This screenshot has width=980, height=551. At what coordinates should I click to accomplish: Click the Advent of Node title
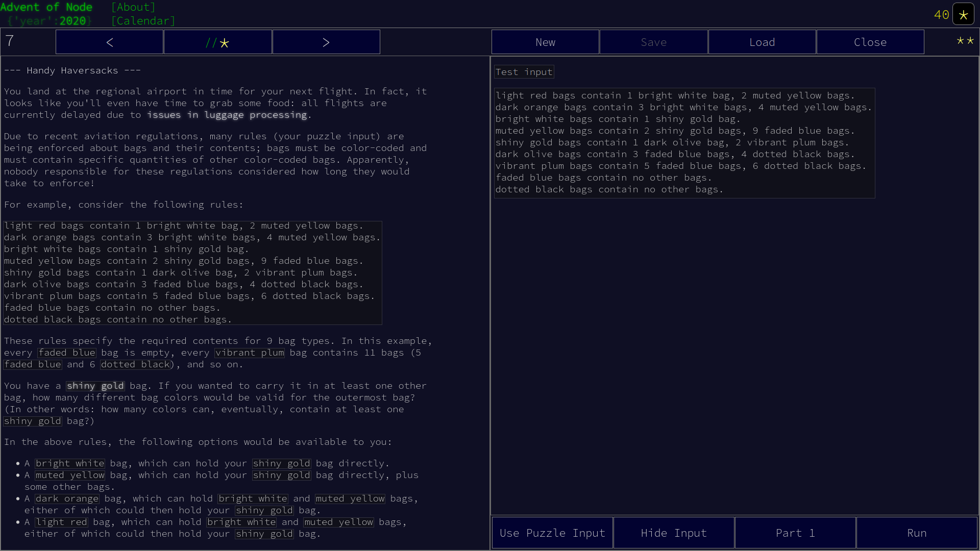(x=46, y=7)
